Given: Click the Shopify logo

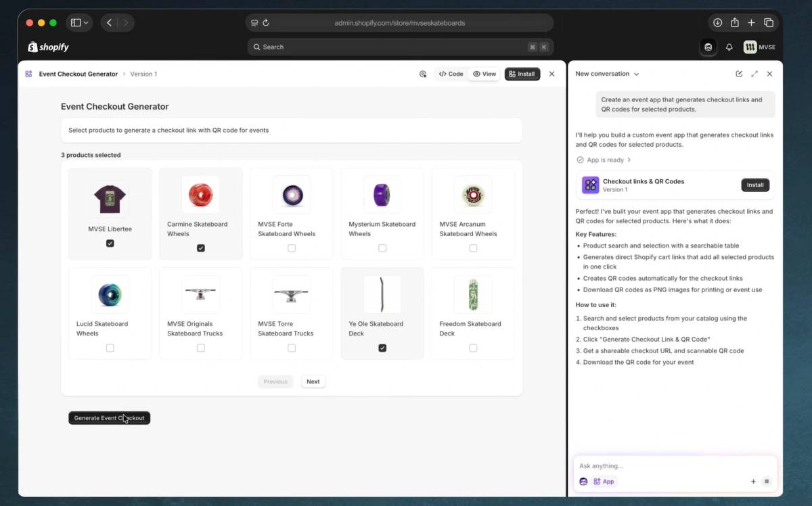Looking at the screenshot, I should pyautogui.click(x=48, y=47).
